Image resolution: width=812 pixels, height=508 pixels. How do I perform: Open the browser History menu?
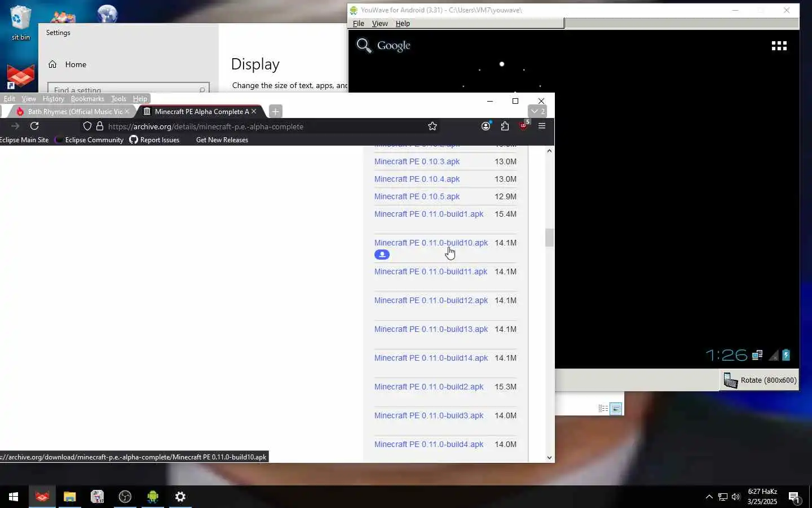tap(54, 98)
